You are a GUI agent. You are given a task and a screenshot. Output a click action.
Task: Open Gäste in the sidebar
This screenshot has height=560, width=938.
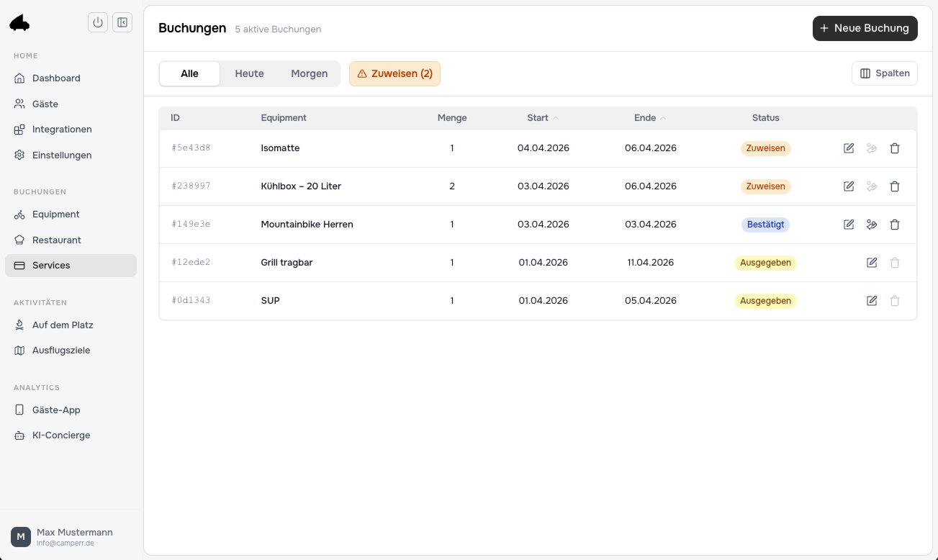(71, 104)
